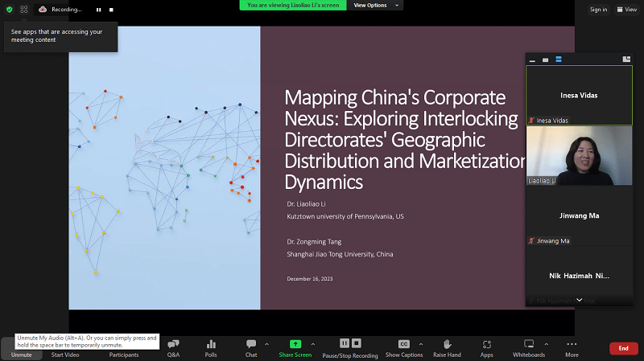Unmute the microphone
644x361 pixels.
click(21, 348)
